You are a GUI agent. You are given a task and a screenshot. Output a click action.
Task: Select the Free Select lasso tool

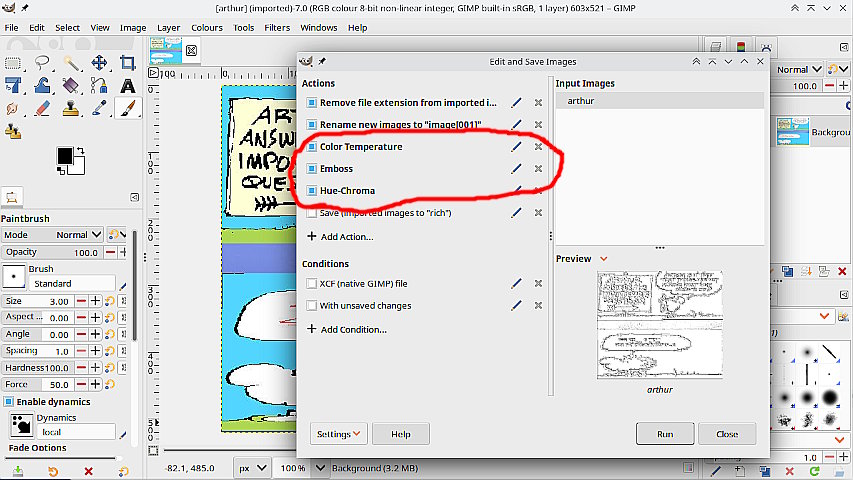pos(42,63)
